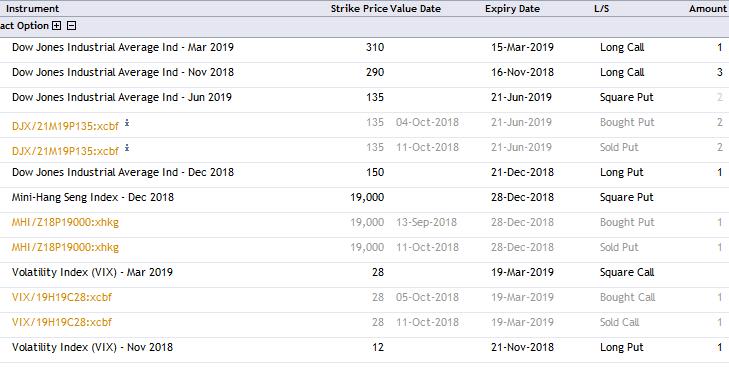Open VIX/19H19C28:xcbf Sold Call link
Viewport: 729px width, 375px height.
[x=62, y=322]
